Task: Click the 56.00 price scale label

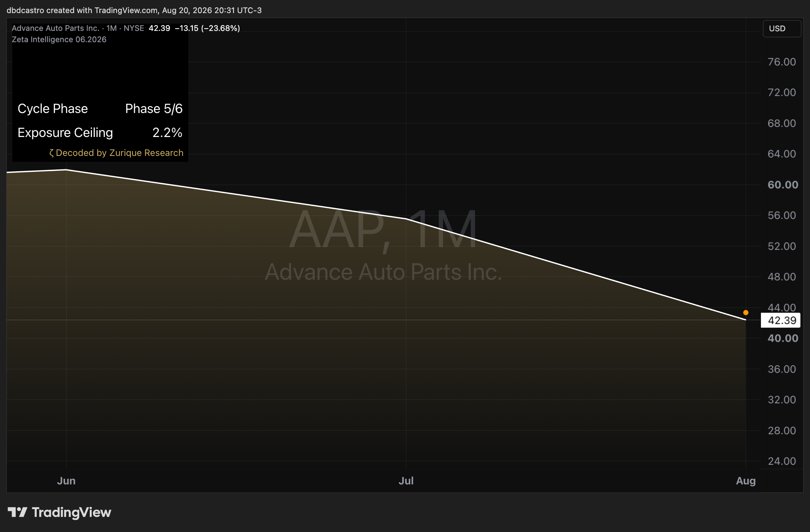Action: coord(782,215)
